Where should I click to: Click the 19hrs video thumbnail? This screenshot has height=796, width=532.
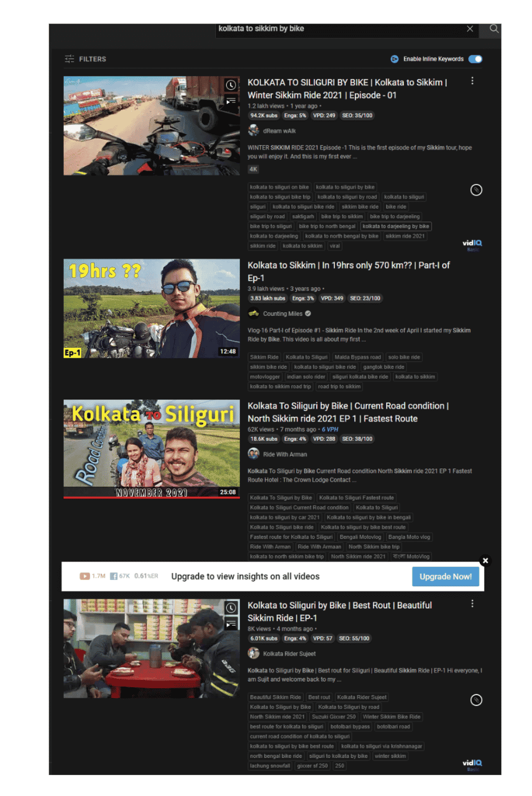tap(152, 308)
